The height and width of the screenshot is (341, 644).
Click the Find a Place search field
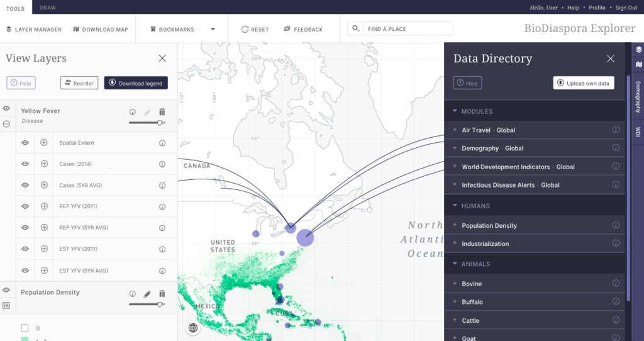[x=408, y=29]
